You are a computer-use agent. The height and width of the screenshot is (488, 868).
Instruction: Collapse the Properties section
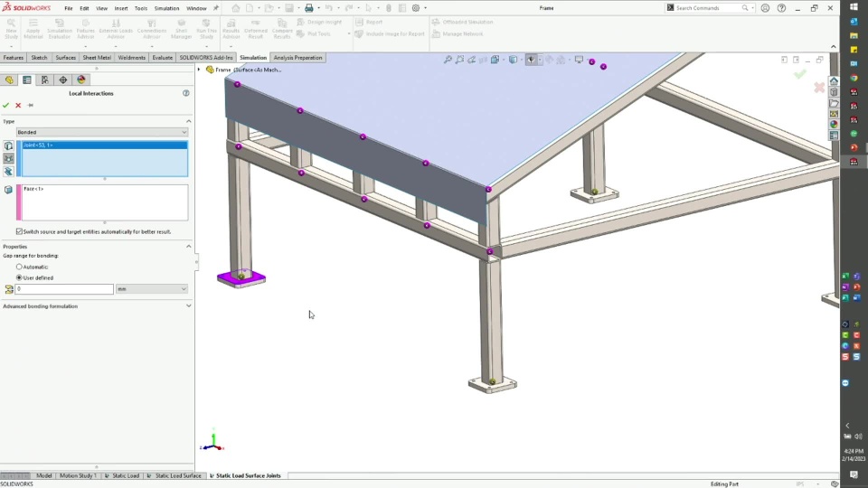(188, 246)
